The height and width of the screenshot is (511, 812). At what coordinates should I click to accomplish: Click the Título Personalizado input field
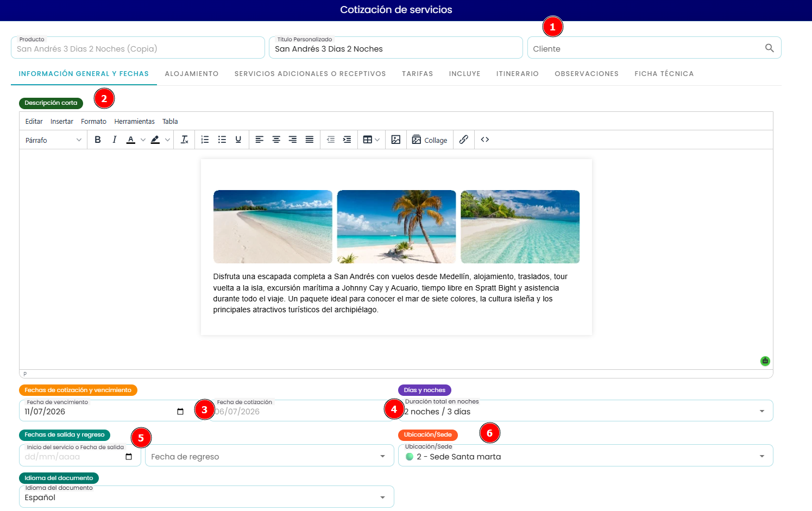coord(396,48)
